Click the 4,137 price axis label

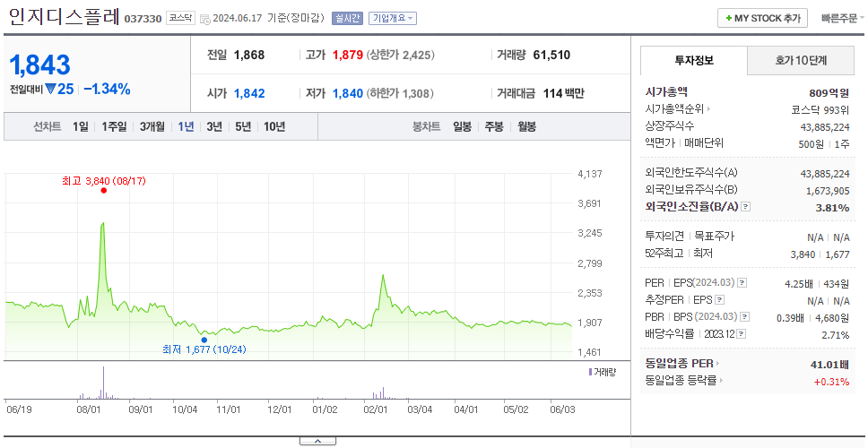[589, 174]
